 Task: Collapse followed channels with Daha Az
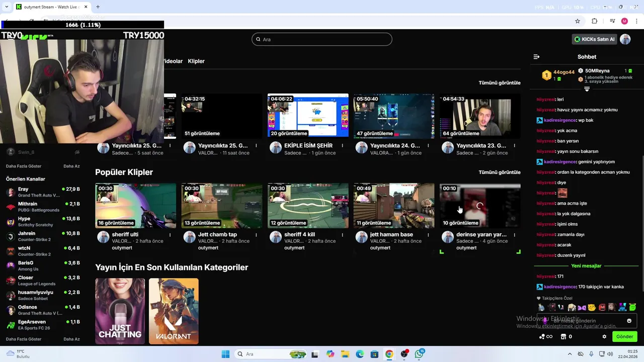pyautogui.click(x=71, y=166)
